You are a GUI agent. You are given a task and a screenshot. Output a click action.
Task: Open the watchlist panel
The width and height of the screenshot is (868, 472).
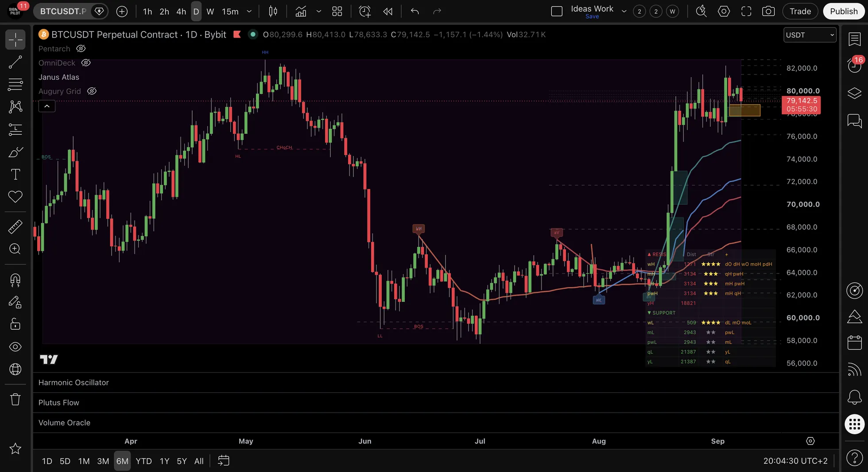coord(854,39)
